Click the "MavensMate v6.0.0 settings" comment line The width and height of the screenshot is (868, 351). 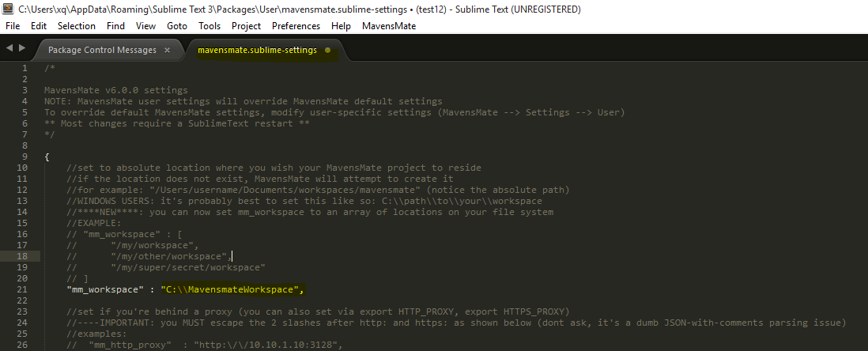(x=116, y=90)
